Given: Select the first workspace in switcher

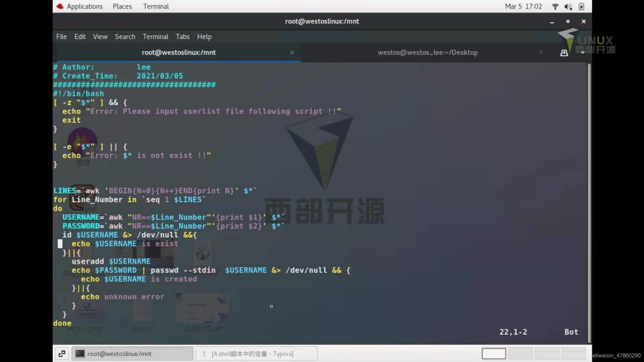Looking at the screenshot, I should 494,353.
